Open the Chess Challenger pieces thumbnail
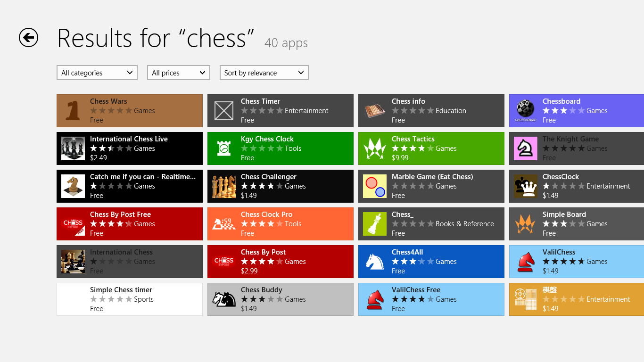This screenshot has width=644, height=362. tap(224, 186)
